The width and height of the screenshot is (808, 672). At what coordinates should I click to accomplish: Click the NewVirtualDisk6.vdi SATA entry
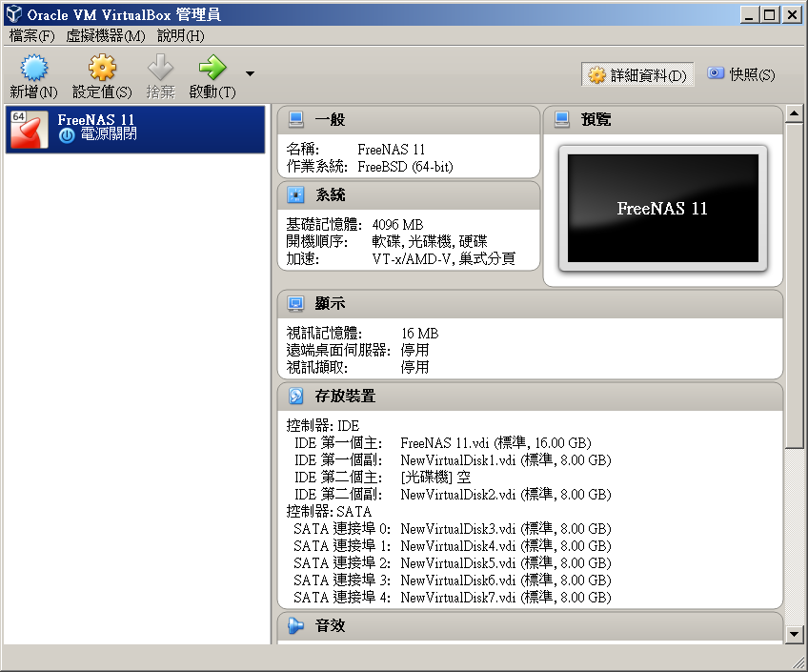coord(506,580)
